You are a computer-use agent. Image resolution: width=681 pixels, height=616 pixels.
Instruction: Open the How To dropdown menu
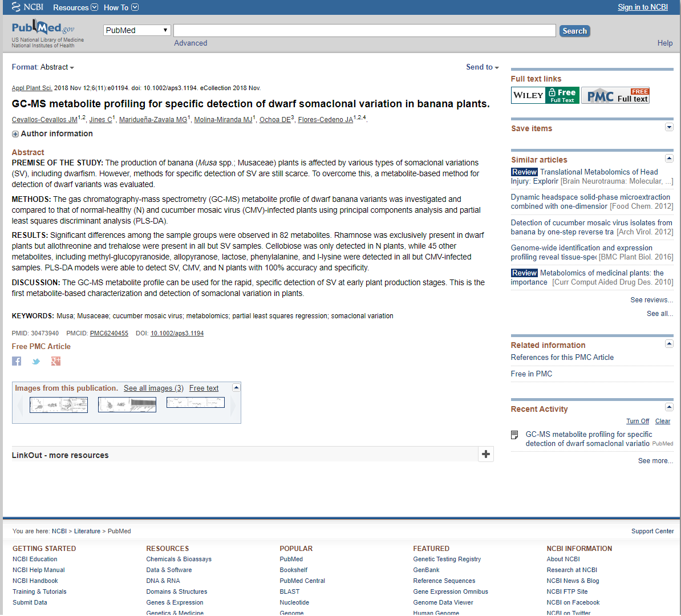[x=121, y=7]
